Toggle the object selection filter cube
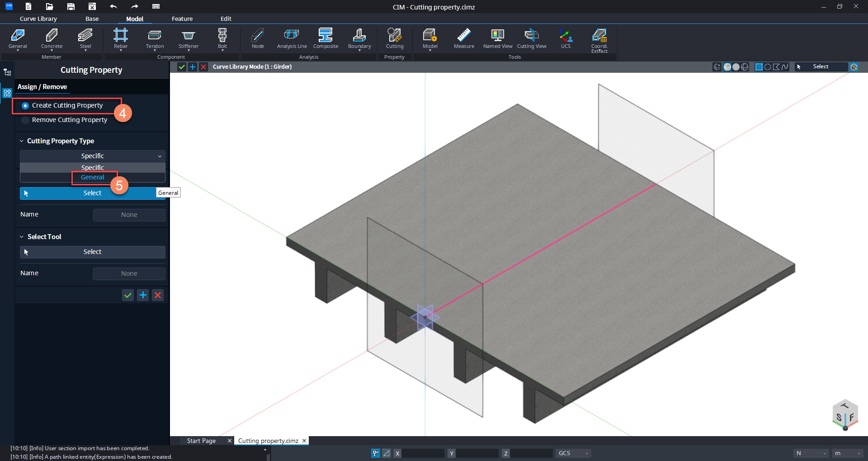Image resolution: width=868 pixels, height=461 pixels. point(854,67)
